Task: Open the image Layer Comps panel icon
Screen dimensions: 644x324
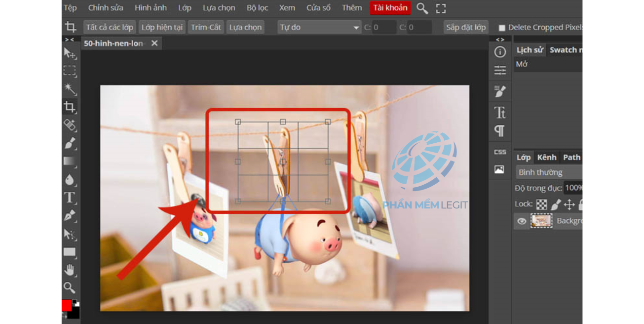Action: (x=499, y=169)
